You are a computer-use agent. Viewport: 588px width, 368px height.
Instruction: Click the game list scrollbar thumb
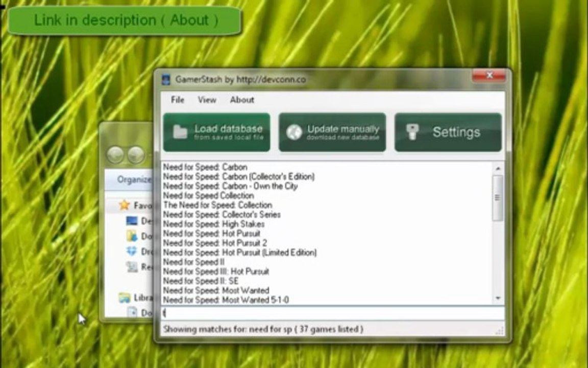(x=498, y=198)
